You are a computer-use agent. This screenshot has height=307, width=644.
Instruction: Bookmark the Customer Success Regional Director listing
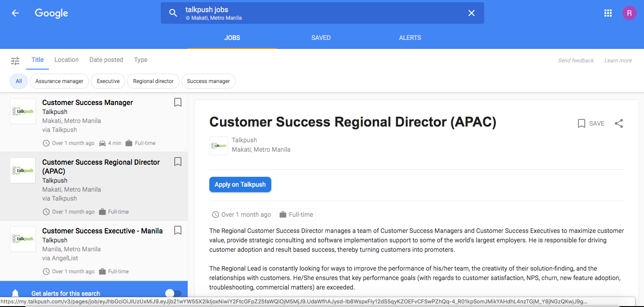178,162
